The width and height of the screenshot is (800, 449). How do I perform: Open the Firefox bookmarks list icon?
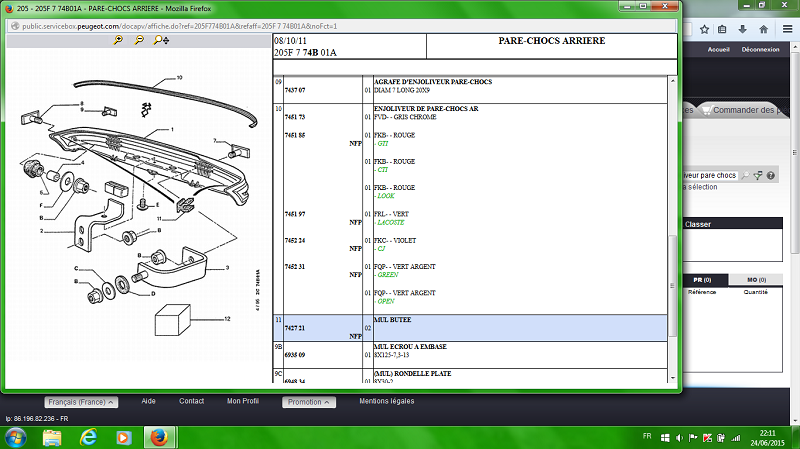click(x=722, y=30)
